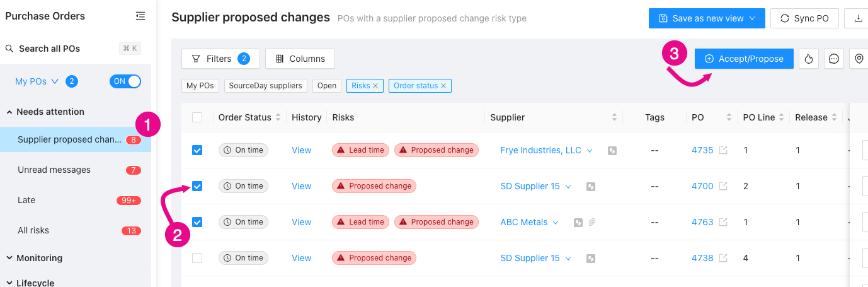Click the Accept/Propose button
Screen dimensions: 868x287
pyautogui.click(x=744, y=59)
